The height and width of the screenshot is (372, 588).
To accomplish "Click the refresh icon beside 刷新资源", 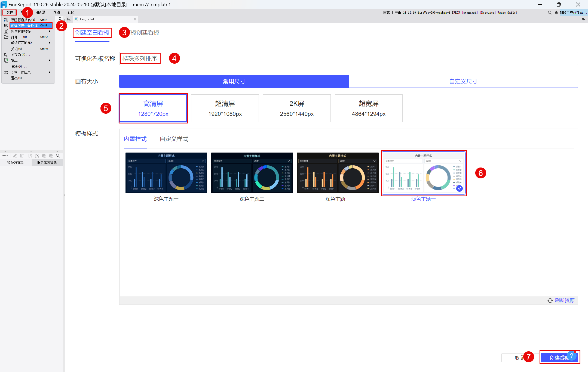I will click(x=550, y=300).
